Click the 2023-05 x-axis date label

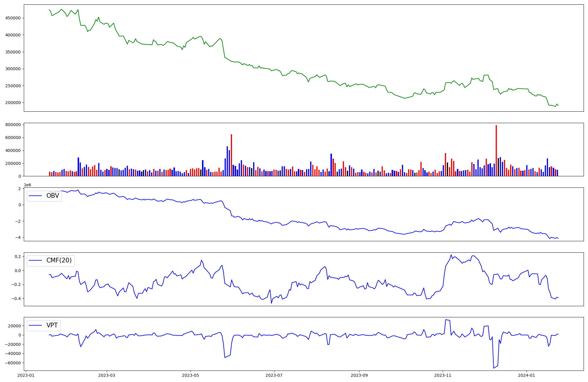(x=191, y=375)
